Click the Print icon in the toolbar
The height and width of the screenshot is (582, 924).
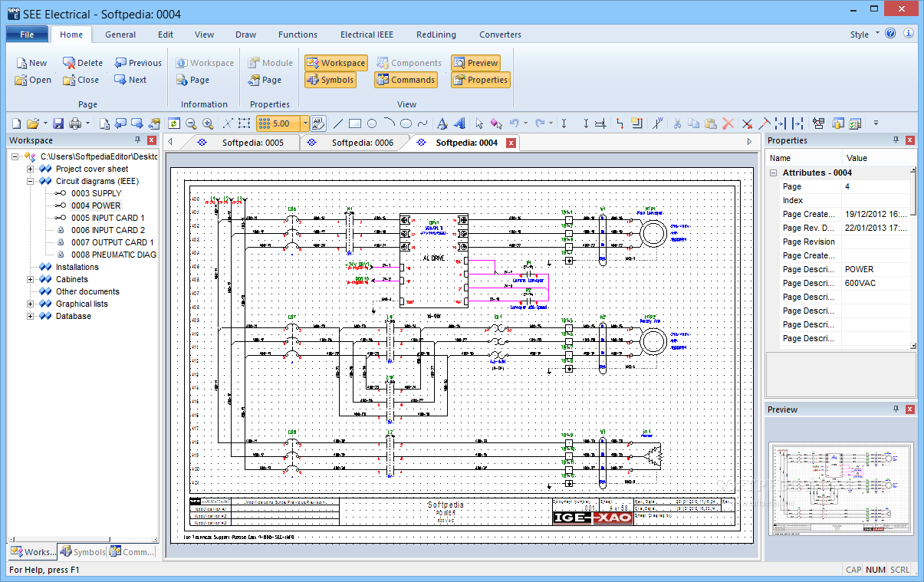75,123
